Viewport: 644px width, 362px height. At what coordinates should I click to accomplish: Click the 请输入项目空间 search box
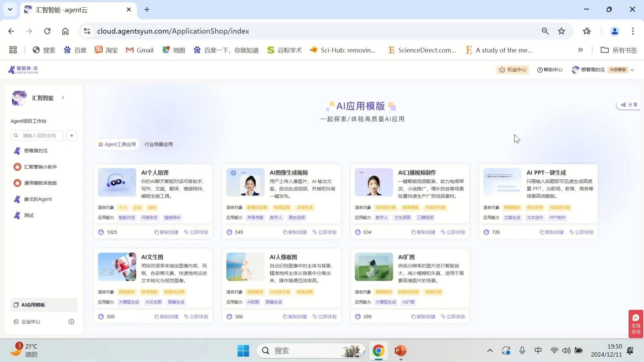click(x=37, y=135)
